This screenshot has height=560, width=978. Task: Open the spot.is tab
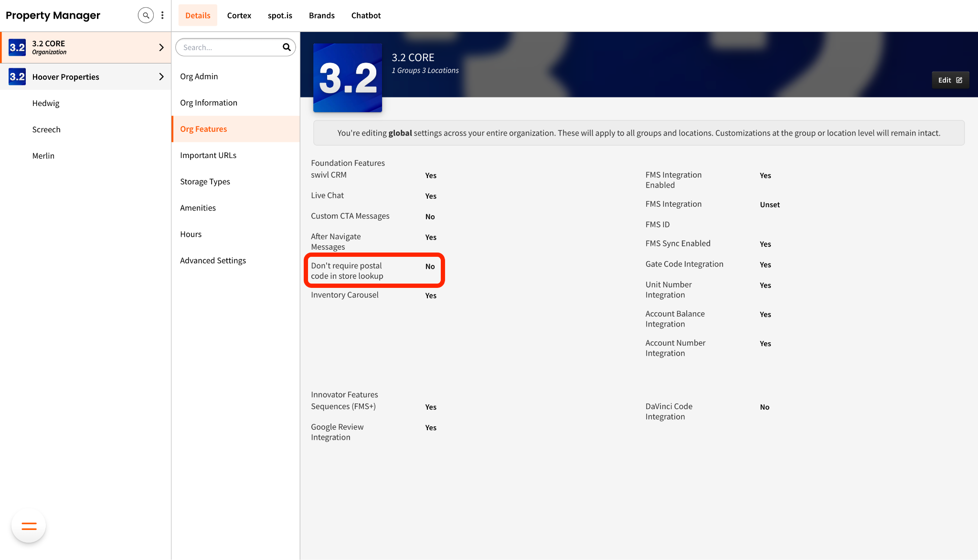tap(280, 15)
